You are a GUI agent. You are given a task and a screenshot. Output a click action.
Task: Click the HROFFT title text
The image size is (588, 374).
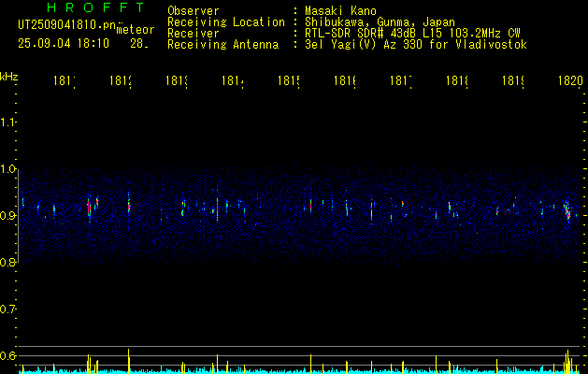(x=96, y=7)
